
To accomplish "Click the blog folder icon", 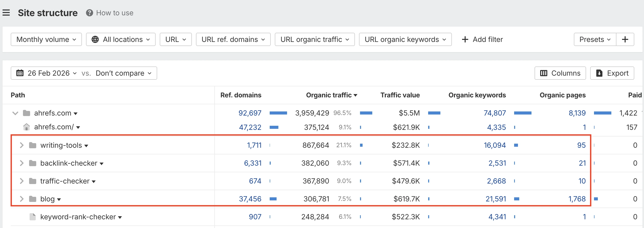I will point(33,199).
